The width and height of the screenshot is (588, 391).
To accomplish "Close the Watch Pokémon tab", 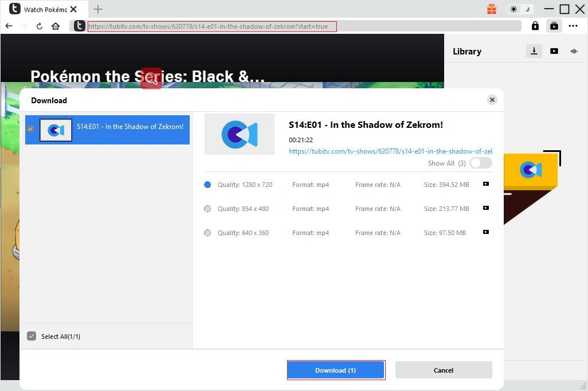I will [73, 9].
